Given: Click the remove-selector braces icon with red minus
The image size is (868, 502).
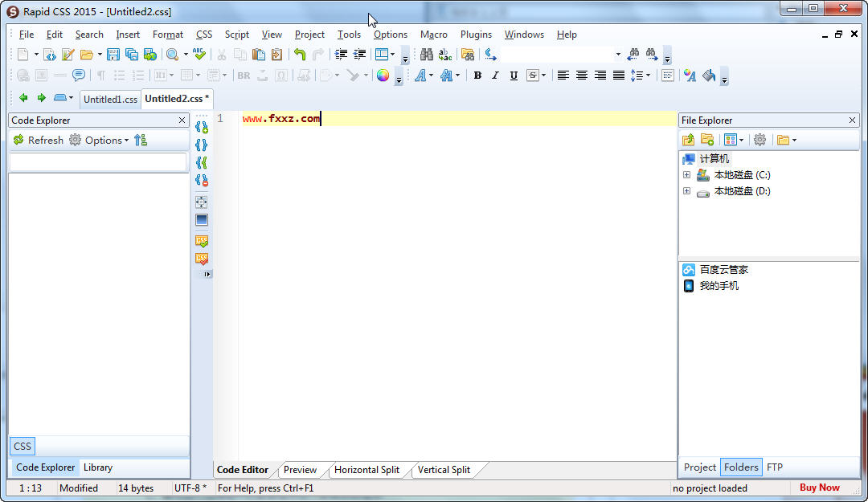Looking at the screenshot, I should click(202, 180).
